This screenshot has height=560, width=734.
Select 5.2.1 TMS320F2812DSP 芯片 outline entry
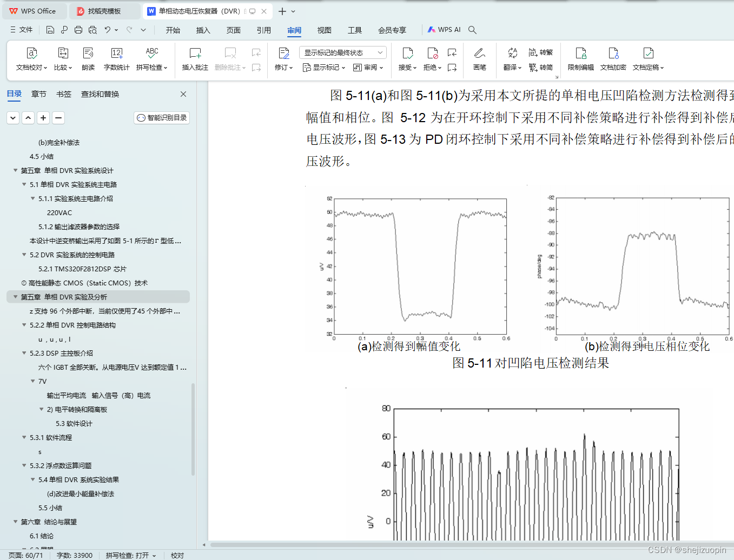click(x=82, y=269)
